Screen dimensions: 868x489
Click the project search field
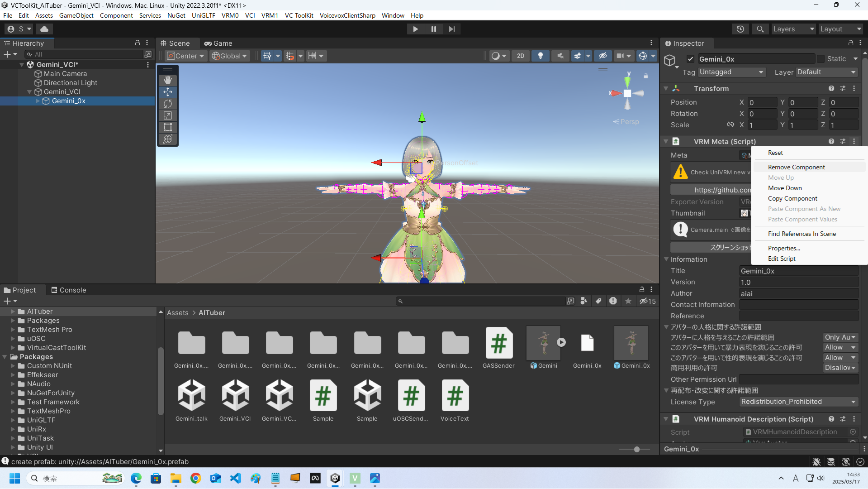pyautogui.click(x=481, y=301)
